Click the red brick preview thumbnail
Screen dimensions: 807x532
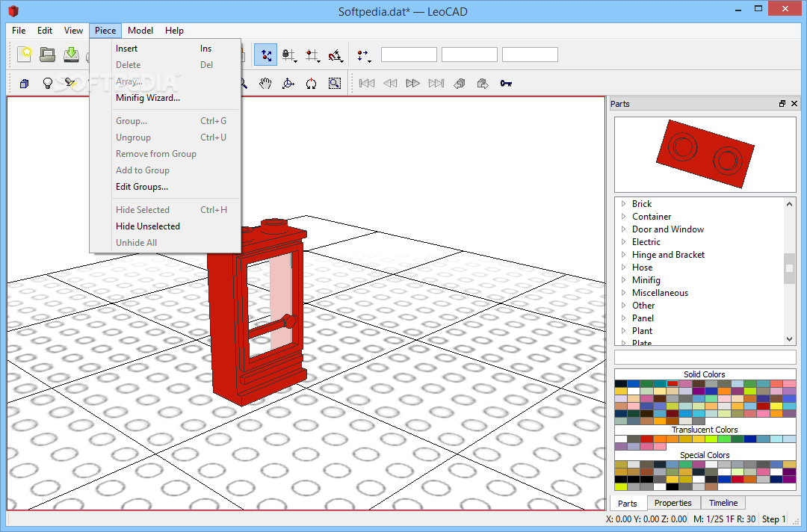705,155
